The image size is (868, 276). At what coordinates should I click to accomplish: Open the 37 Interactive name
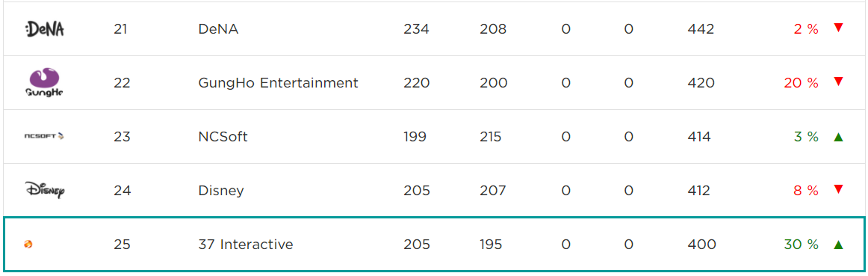245,245
